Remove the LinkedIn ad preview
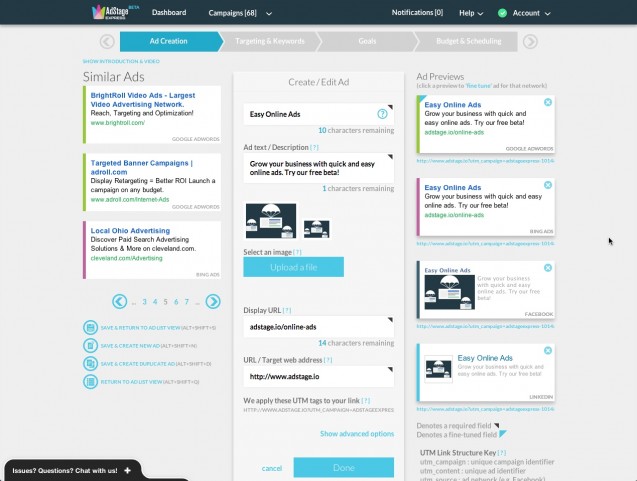 pyautogui.click(x=548, y=351)
